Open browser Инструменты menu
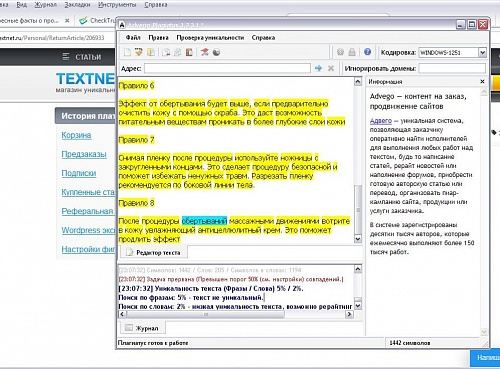The width and height of the screenshot is (500, 369). click(x=117, y=5)
